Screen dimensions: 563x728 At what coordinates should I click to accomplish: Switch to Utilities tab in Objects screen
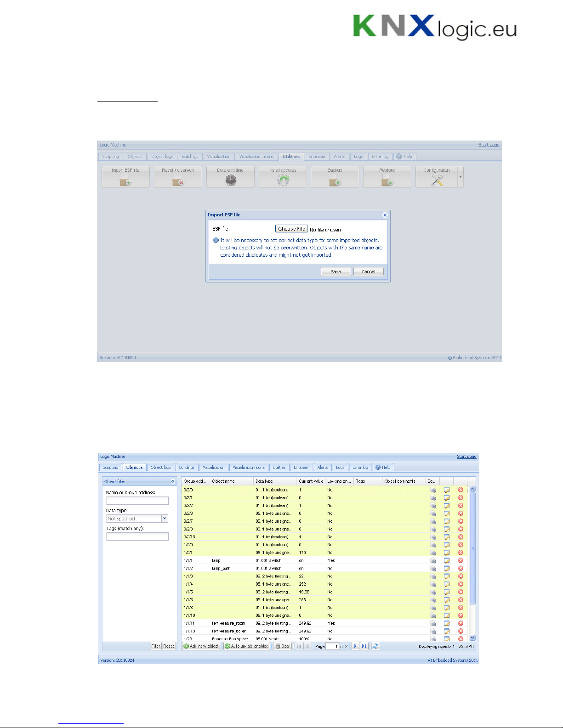(x=279, y=468)
